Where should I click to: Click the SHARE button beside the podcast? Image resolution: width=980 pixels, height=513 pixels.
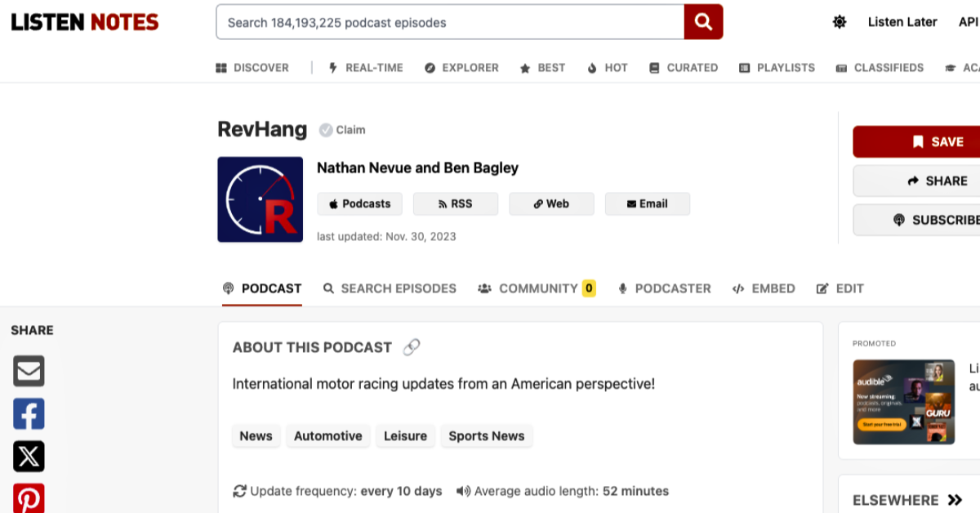(x=916, y=181)
